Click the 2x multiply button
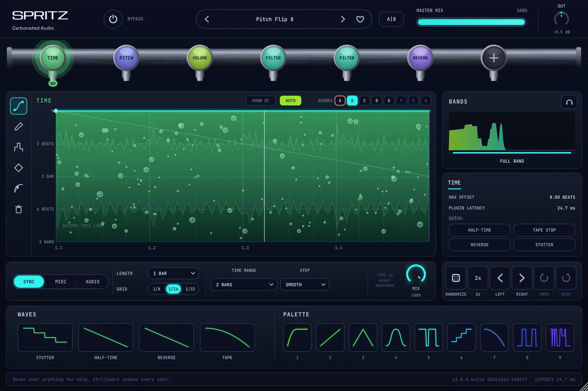Screen dimensions: 588x391 pyautogui.click(x=478, y=278)
